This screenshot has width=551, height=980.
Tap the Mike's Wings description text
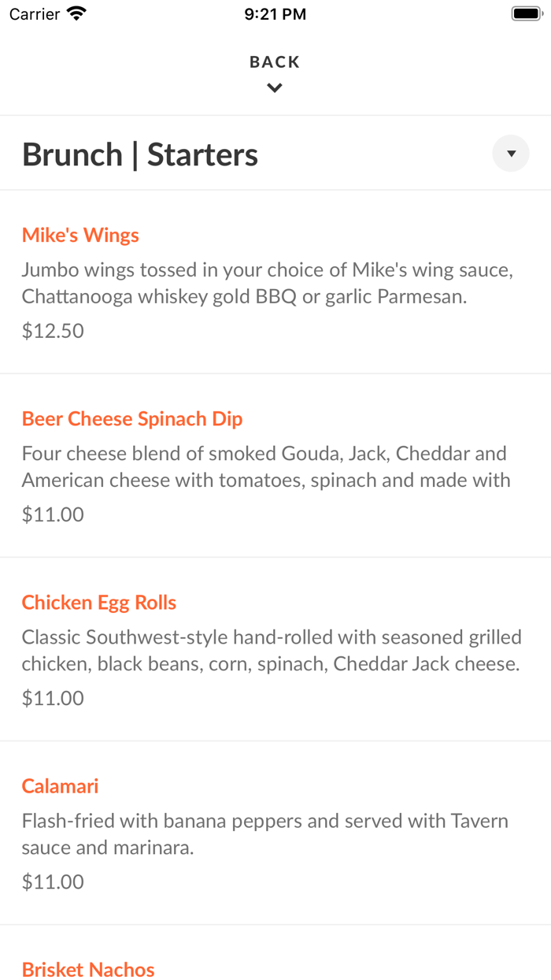[268, 283]
